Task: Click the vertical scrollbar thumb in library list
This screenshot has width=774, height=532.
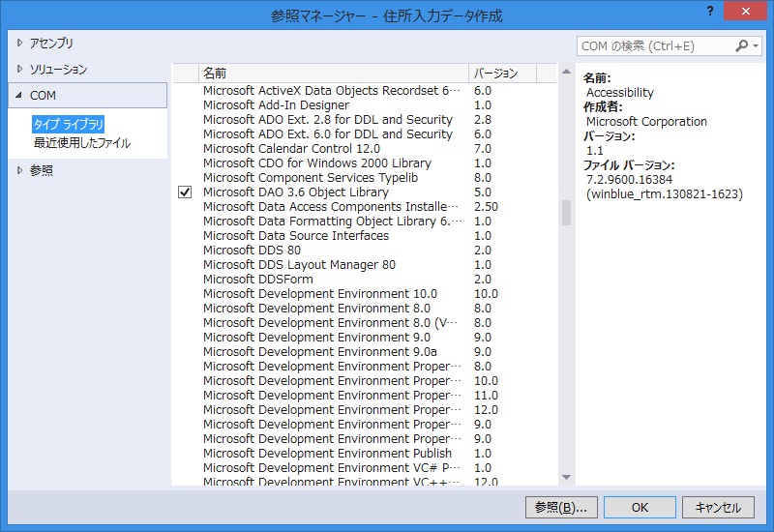Action: tap(566, 214)
